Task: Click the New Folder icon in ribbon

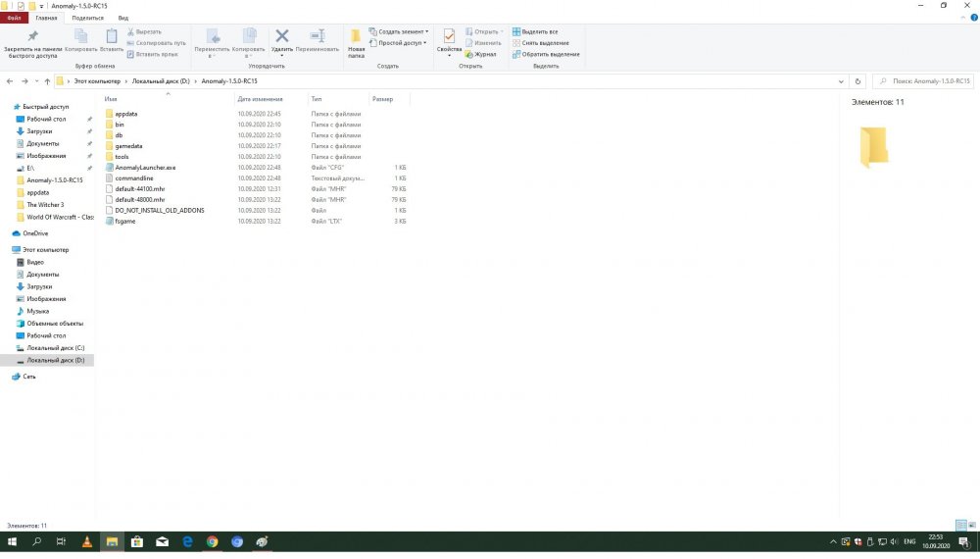Action: point(356,37)
